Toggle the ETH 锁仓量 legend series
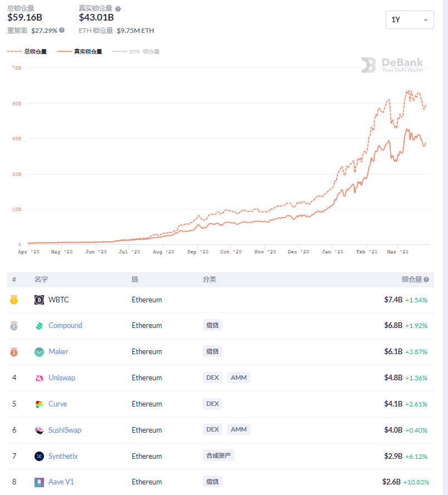The height and width of the screenshot is (495, 448). click(x=136, y=51)
